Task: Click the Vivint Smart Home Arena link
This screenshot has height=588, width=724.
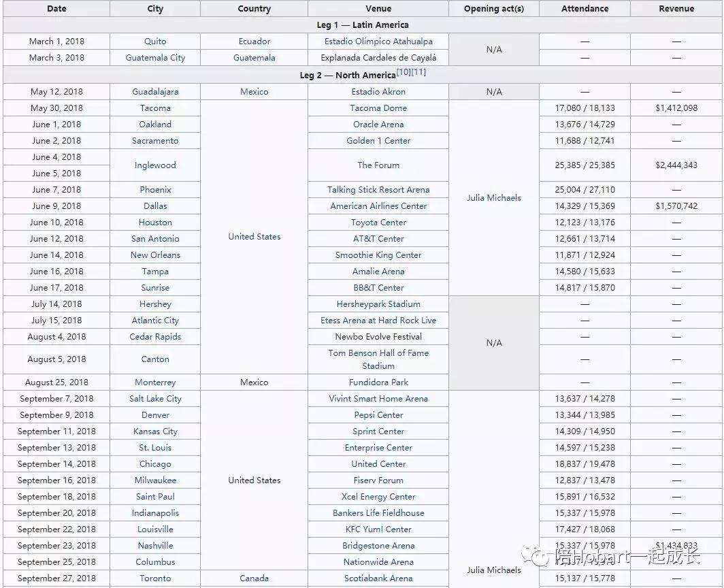Action: (378, 399)
